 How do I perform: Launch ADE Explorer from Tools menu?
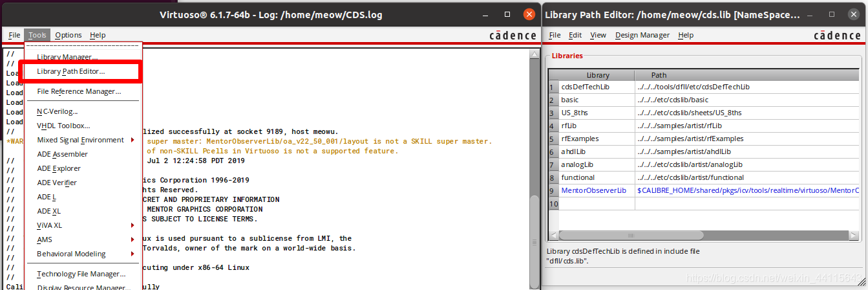[x=59, y=168]
